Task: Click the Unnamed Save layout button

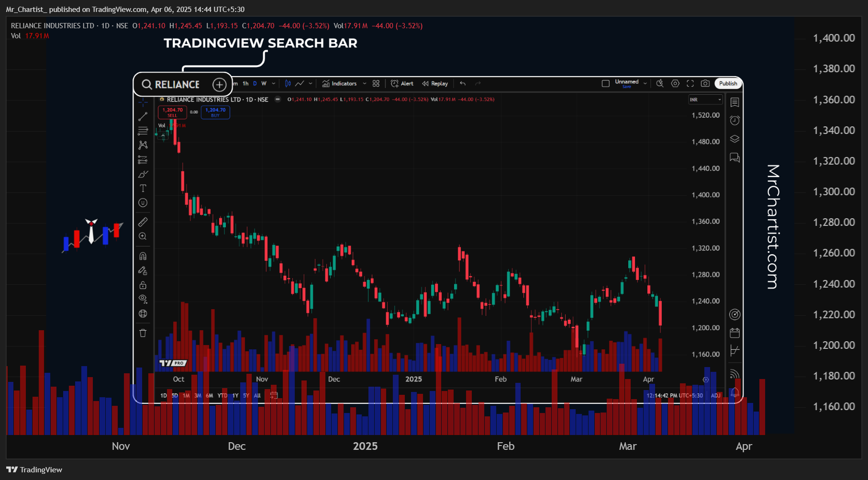Action: [627, 84]
